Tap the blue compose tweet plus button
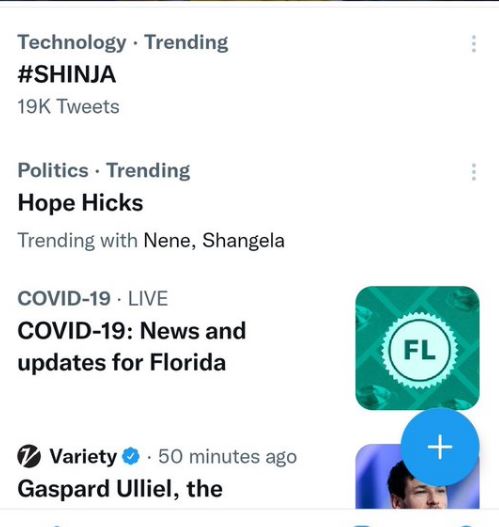 440,447
